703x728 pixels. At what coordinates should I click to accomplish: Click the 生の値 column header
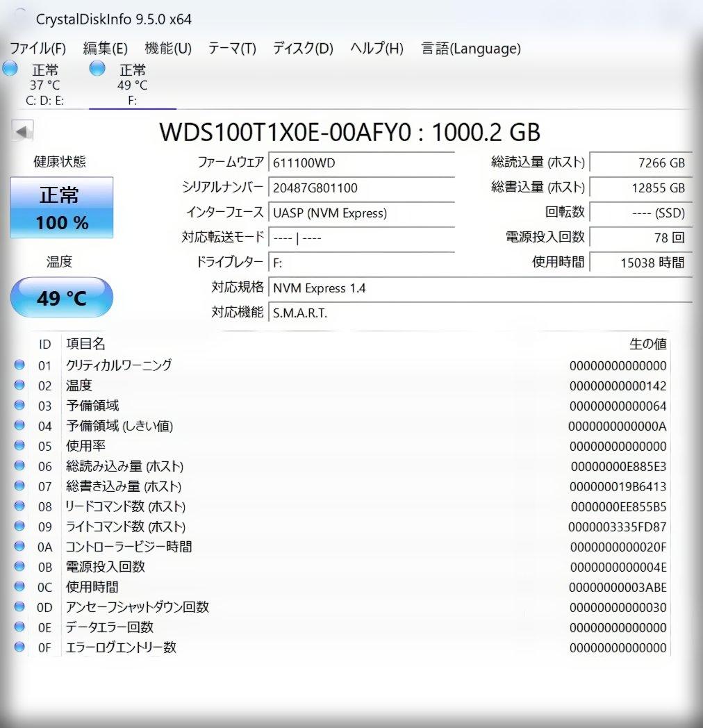[x=647, y=344]
